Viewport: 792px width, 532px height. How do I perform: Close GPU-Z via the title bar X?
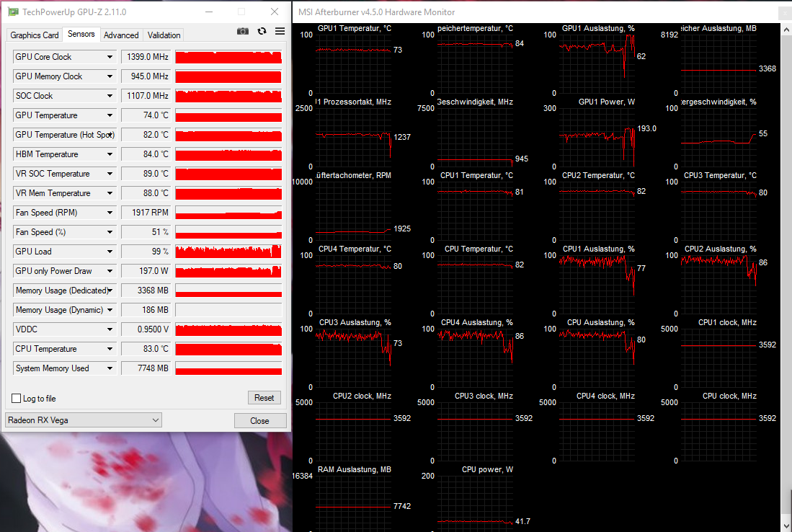pos(275,12)
